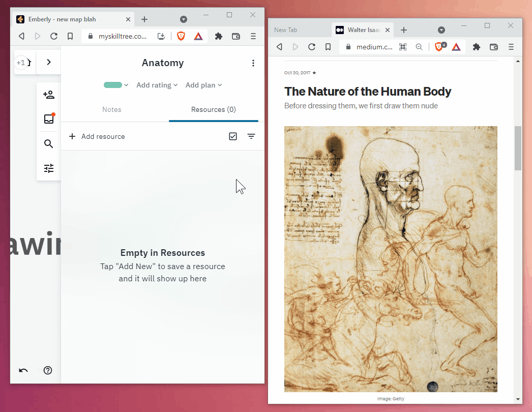This screenshot has width=532, height=412.
Task: Open the search magnifier in Emberly sidebar
Action: point(48,143)
